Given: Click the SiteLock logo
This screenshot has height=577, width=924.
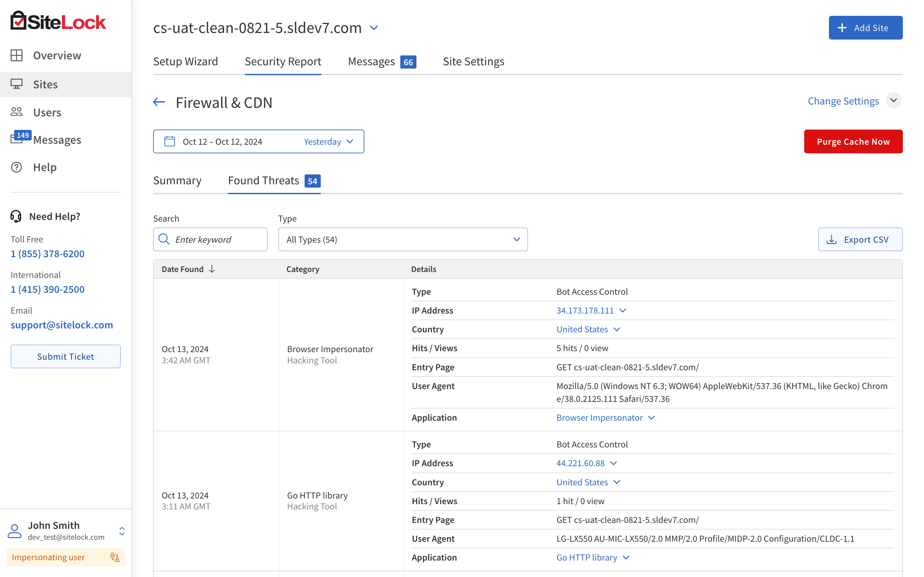Looking at the screenshot, I should click(58, 21).
